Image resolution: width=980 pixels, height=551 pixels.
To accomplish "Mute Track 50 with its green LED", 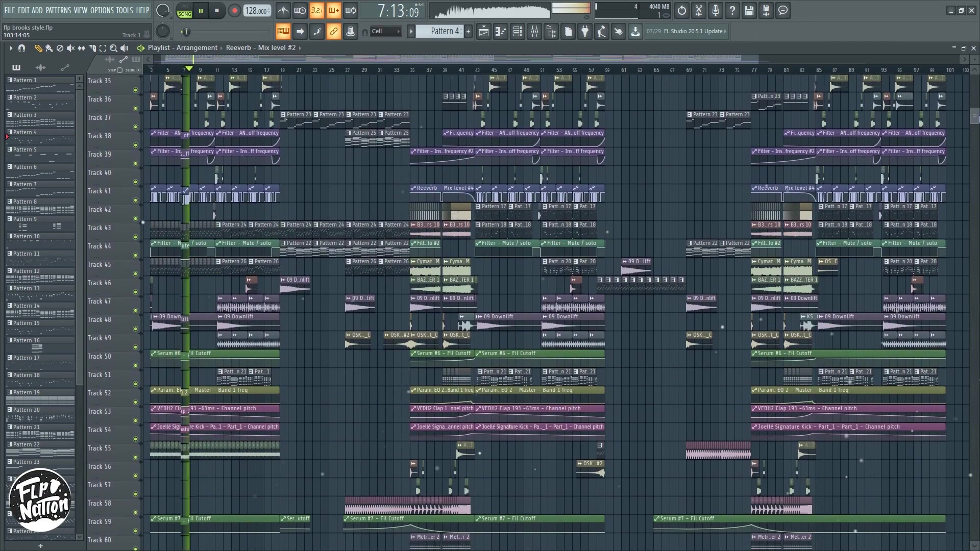I will (135, 366).
